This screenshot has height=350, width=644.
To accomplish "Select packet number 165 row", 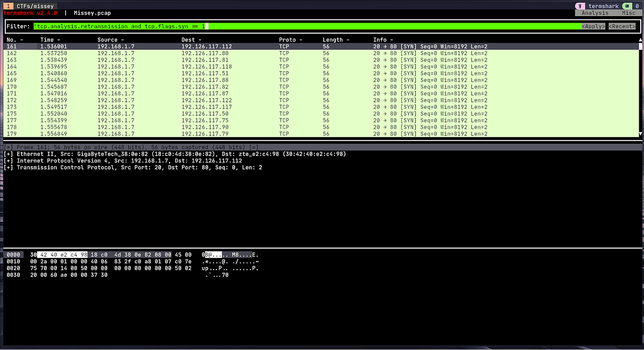I will (x=321, y=73).
